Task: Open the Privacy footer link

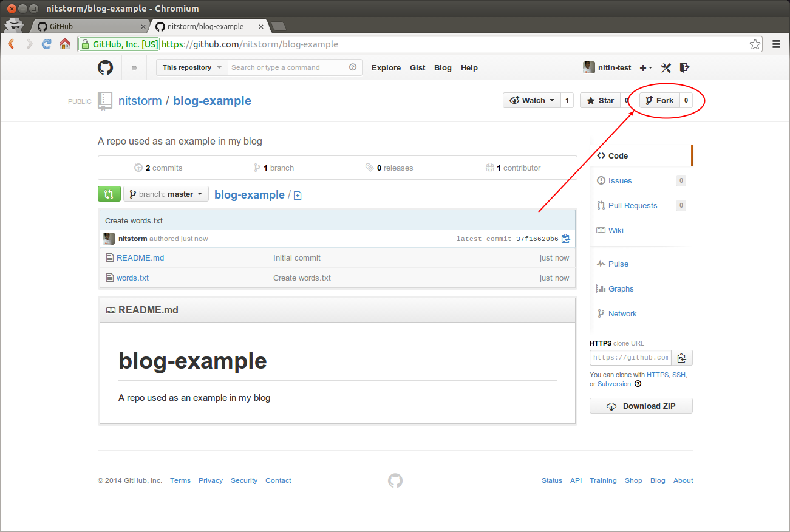Action: click(x=211, y=480)
